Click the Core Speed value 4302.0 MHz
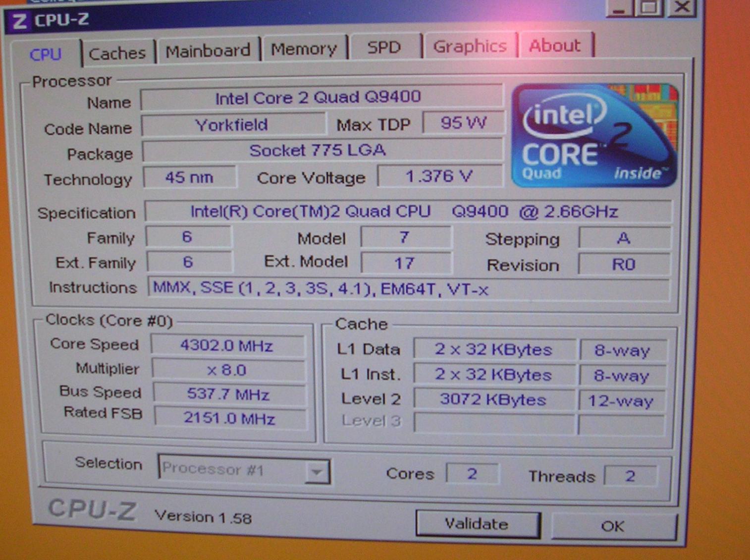 [x=227, y=345]
